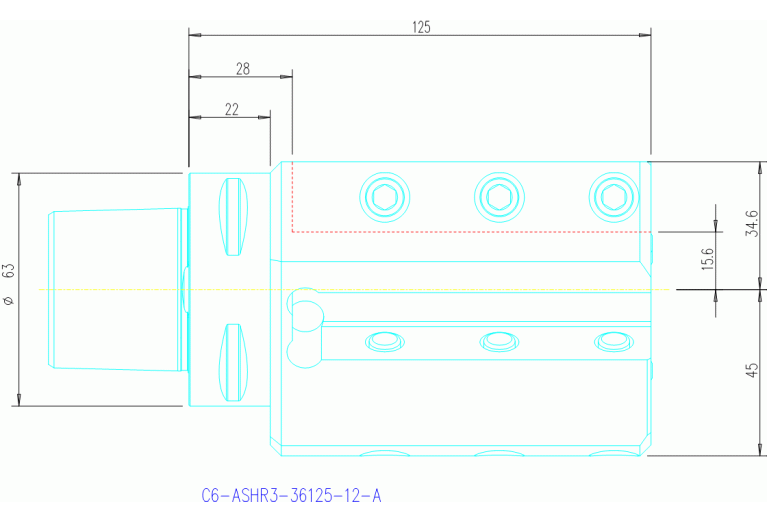Select the upper oblong slot on the flange
767x523 pixels.
pyautogui.click(x=233, y=216)
